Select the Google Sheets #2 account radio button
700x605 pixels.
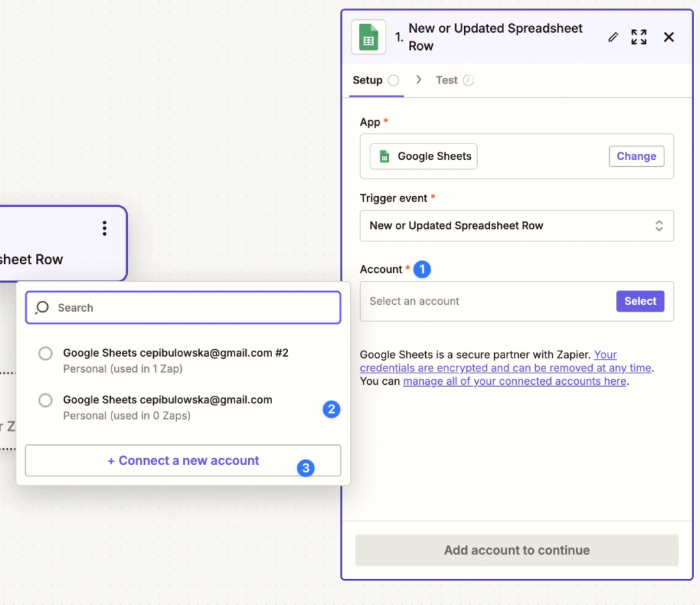click(45, 353)
